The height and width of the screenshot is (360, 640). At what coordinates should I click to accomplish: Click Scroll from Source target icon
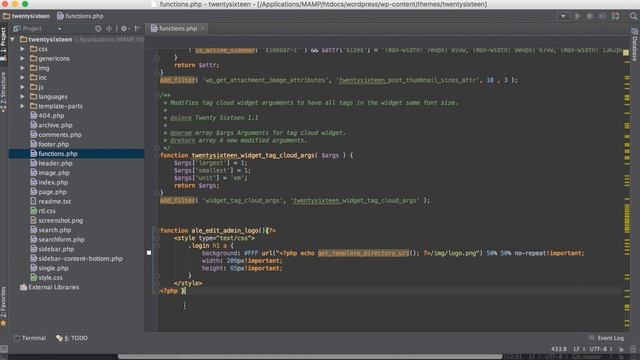pos(98,29)
